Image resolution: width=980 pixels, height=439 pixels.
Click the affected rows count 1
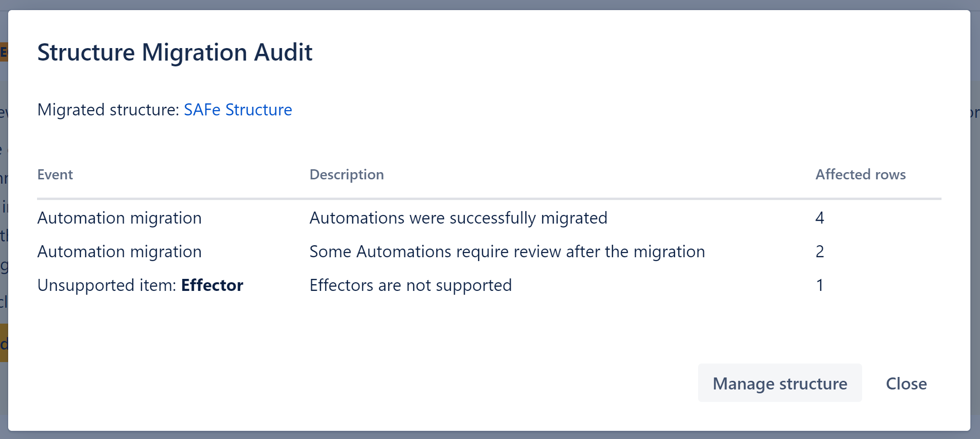pos(819,285)
